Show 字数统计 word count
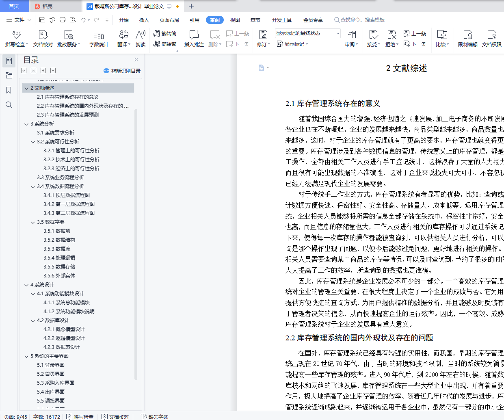Screen dimensions: 504x420 99,38
